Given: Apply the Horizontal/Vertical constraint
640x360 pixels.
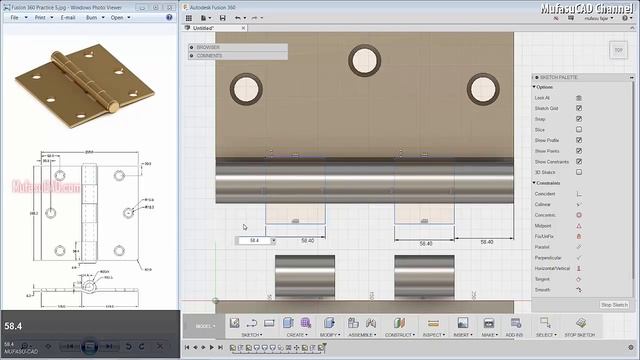Looking at the screenshot, I should click(579, 269).
